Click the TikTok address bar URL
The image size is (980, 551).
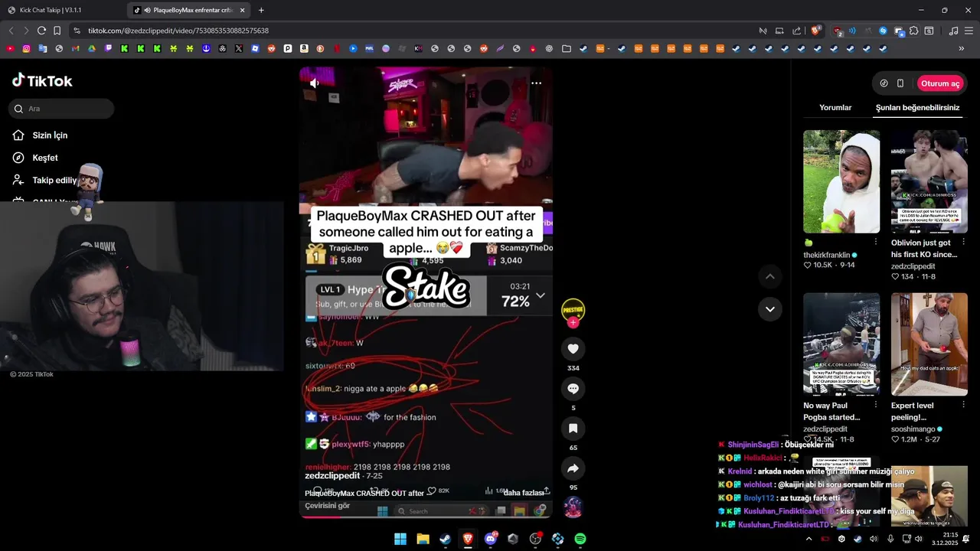178,31
